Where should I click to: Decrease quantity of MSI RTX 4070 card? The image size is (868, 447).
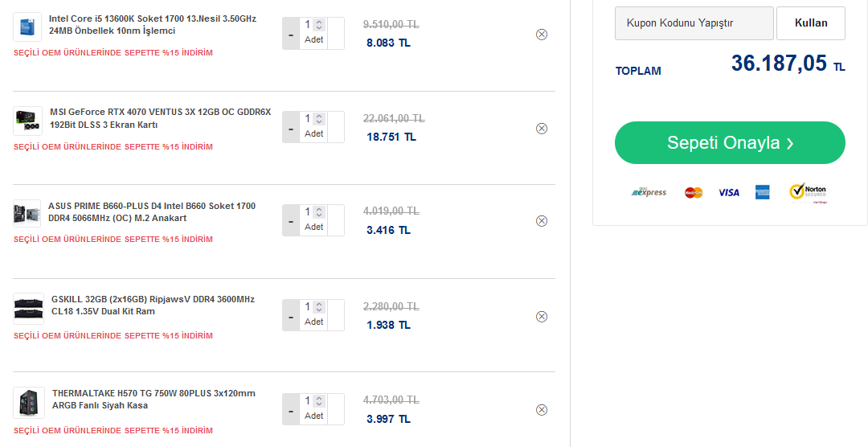point(291,128)
